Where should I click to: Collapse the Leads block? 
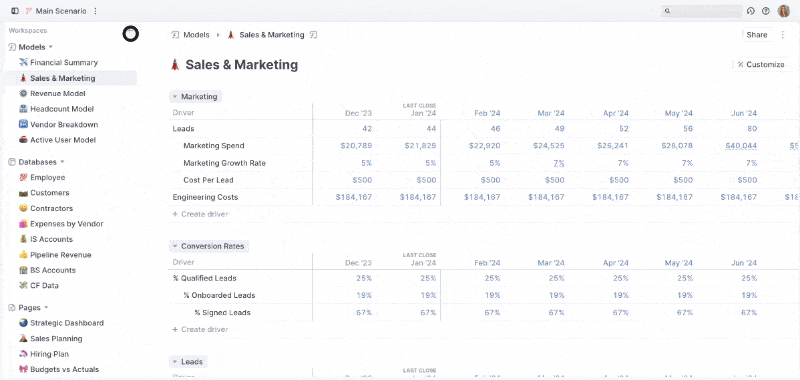pyautogui.click(x=175, y=362)
